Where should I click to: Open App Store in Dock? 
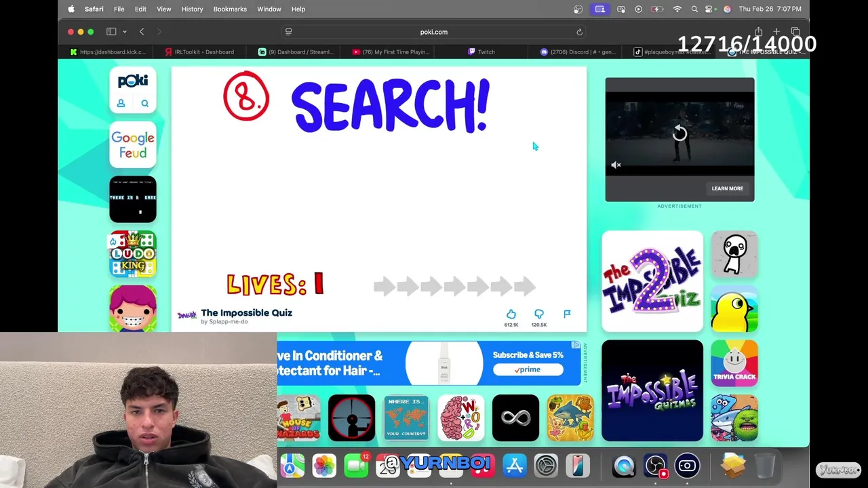515,466
